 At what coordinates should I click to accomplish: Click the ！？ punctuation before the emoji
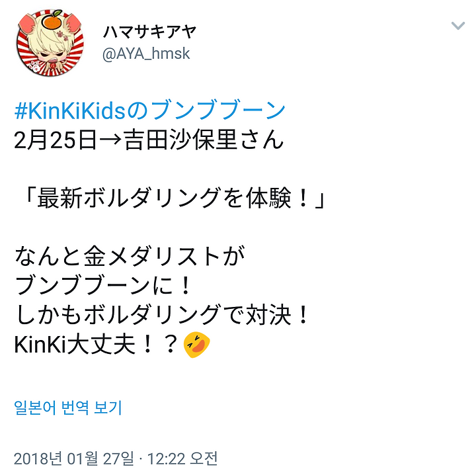pos(160,345)
